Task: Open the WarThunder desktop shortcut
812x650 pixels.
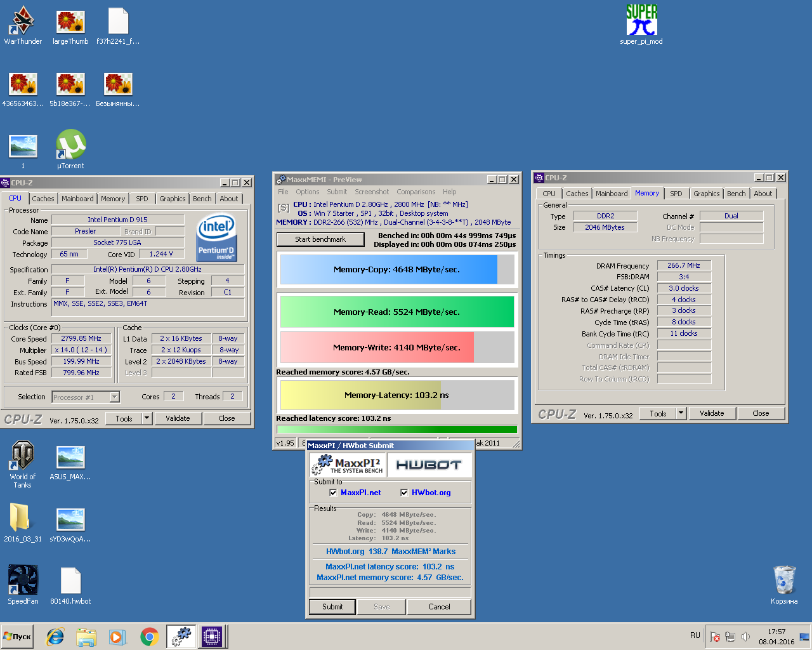Action: click(x=23, y=25)
